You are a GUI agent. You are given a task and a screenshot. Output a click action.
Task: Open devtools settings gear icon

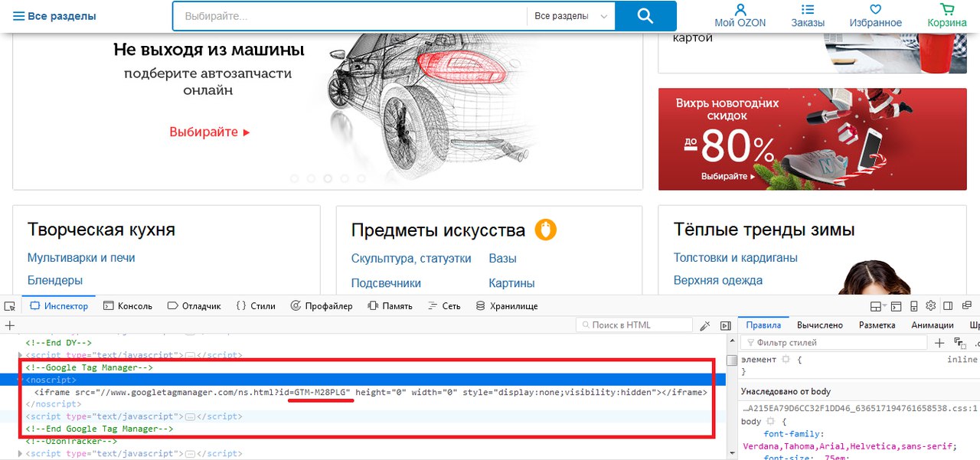[x=930, y=306]
